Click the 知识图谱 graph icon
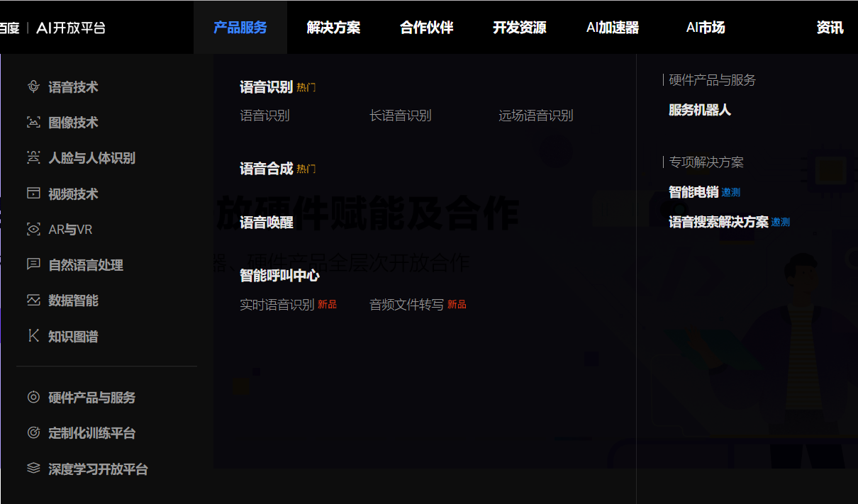Screen dimensions: 858x504 33,335
